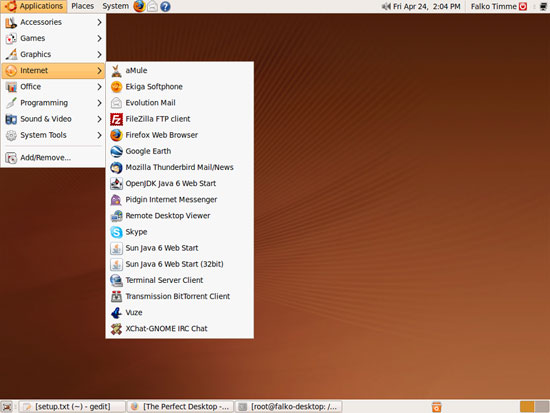
Task: Open Google Earth globe icon
Action: [x=116, y=151]
